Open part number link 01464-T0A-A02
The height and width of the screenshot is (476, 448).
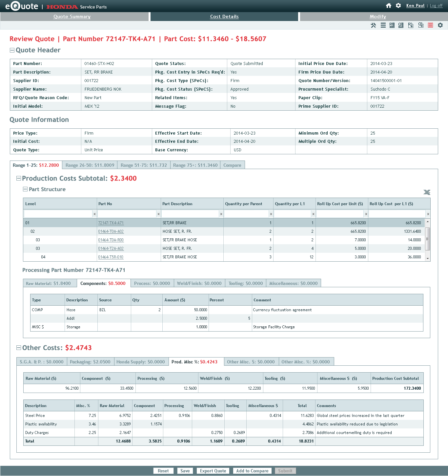coord(111,231)
